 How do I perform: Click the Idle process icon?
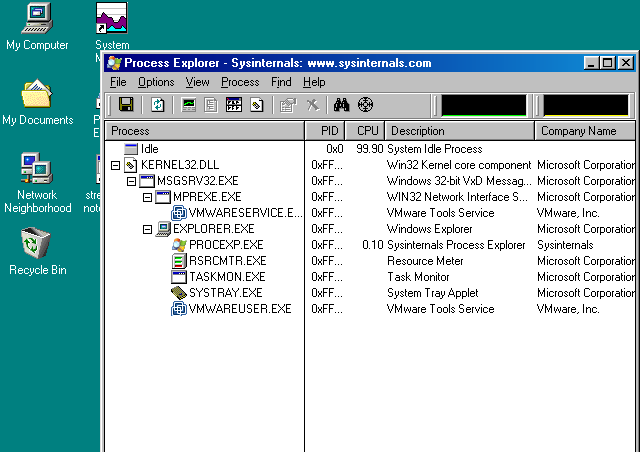pos(131,149)
